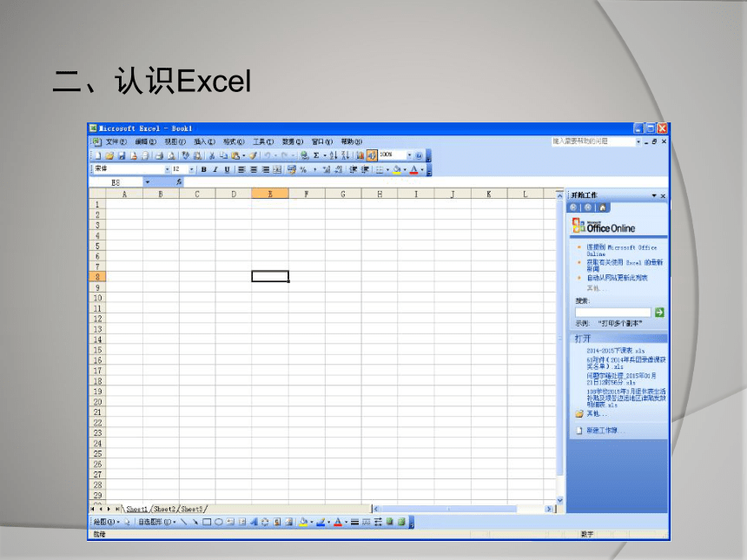Open the font size 12 dropdown
The width and height of the screenshot is (747, 560).
click(x=191, y=169)
